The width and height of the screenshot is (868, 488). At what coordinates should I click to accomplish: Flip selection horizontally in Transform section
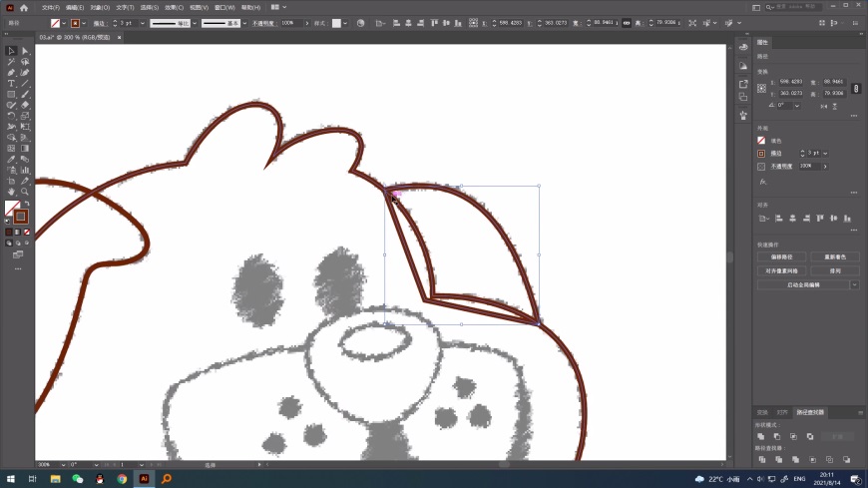pos(824,105)
